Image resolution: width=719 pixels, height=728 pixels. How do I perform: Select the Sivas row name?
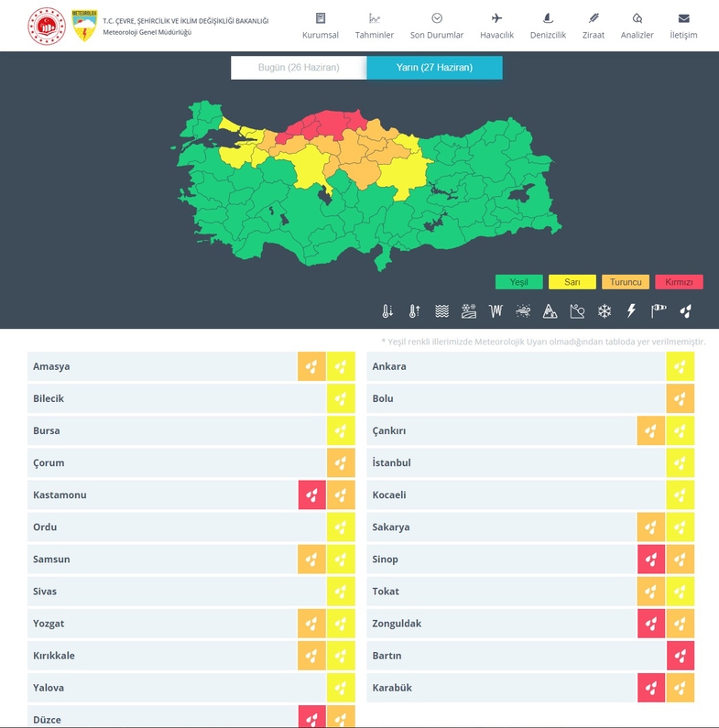45,592
